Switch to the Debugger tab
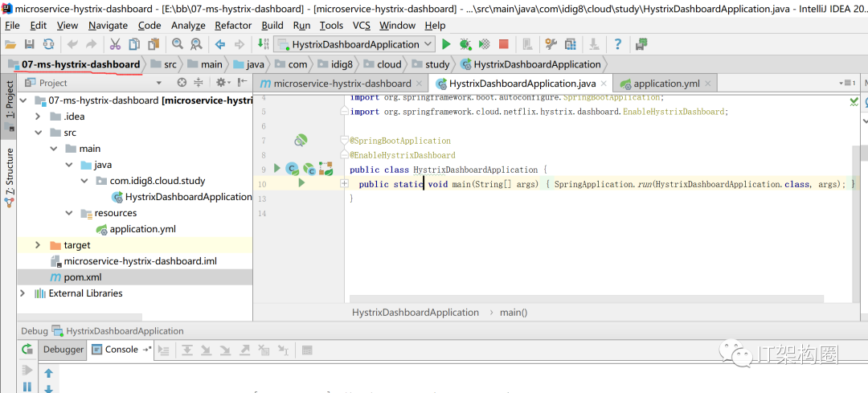This screenshot has width=868, height=393. pos(63,350)
